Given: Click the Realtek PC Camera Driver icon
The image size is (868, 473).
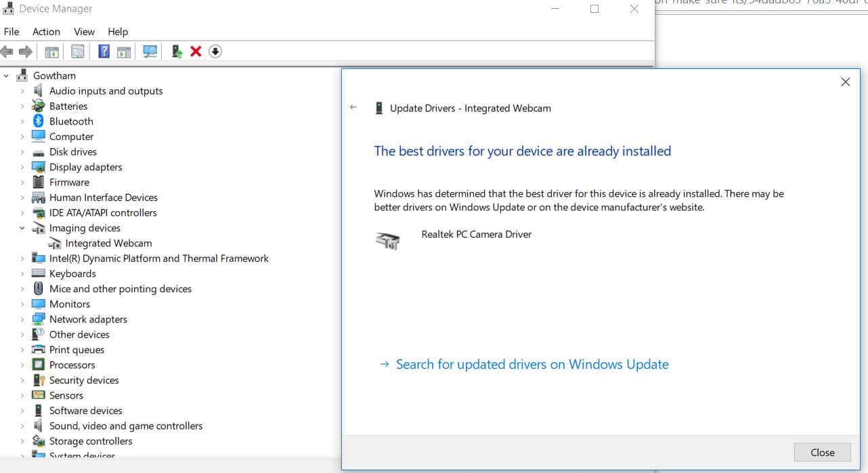Looking at the screenshot, I should click(388, 240).
